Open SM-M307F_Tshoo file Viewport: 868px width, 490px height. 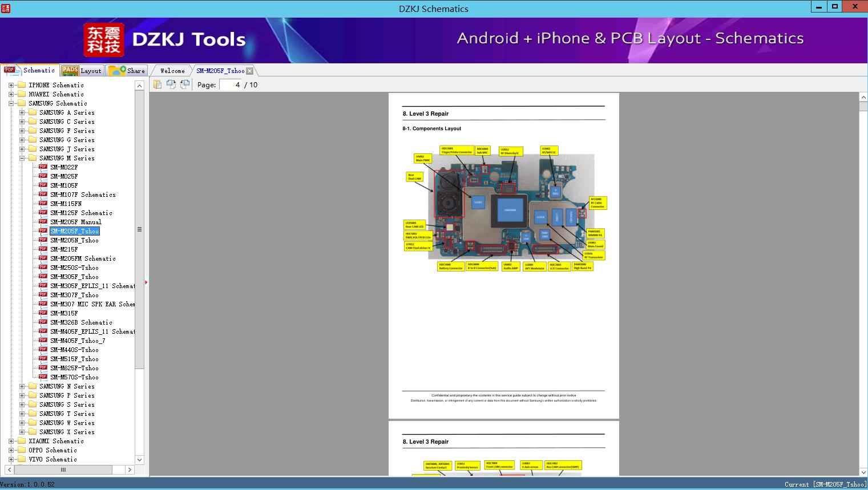74,295
